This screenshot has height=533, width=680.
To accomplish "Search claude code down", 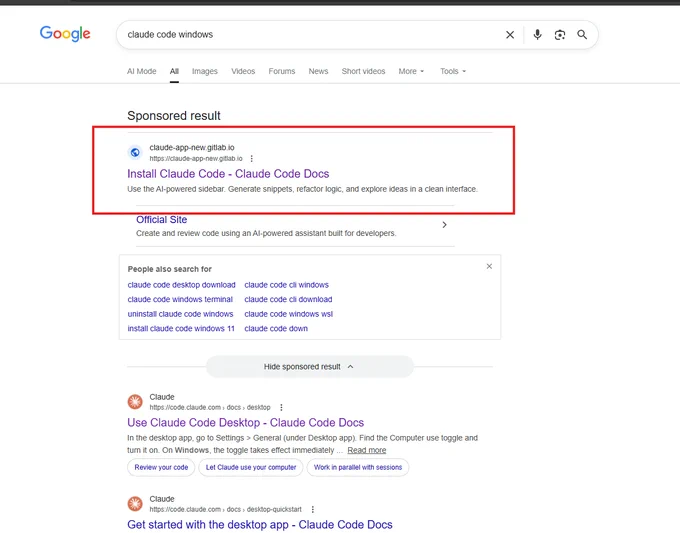I will coord(276,329).
